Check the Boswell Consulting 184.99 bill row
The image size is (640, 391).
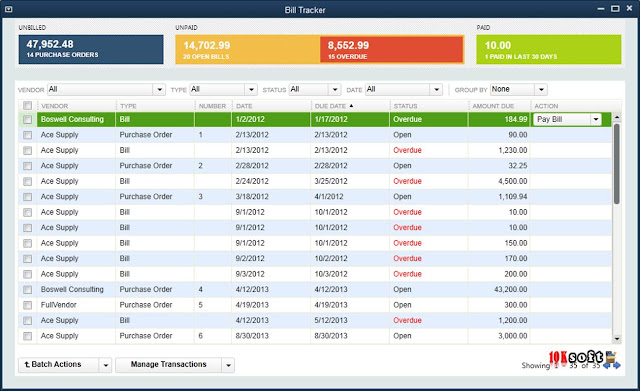click(27, 119)
